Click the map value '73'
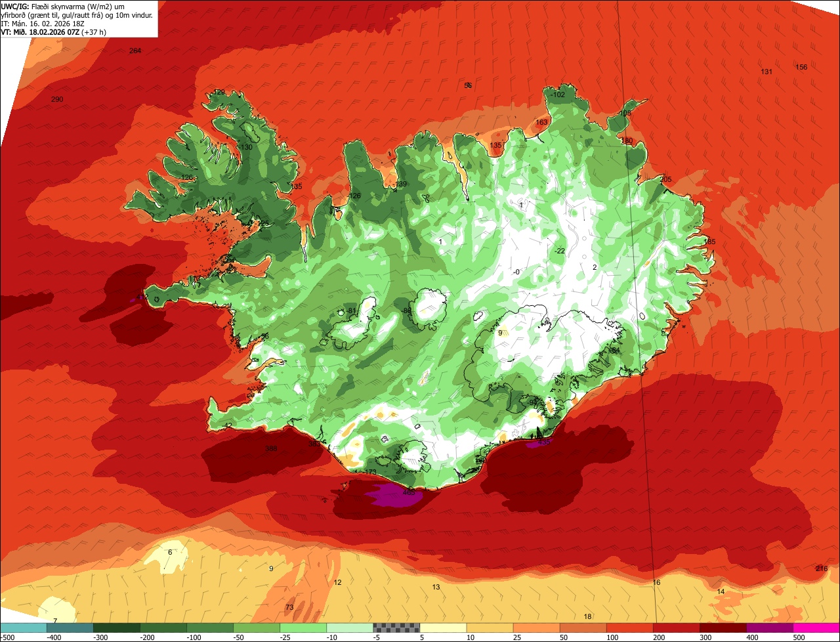The height and width of the screenshot is (642, 840). pos(289,608)
